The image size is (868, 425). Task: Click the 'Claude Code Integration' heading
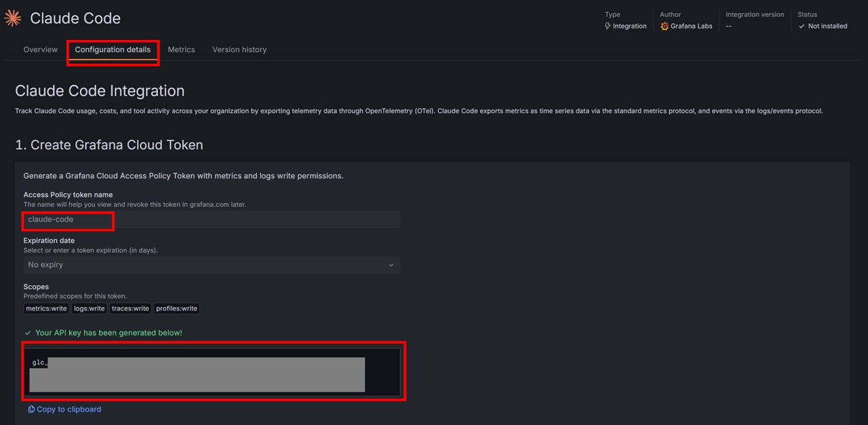(x=100, y=91)
